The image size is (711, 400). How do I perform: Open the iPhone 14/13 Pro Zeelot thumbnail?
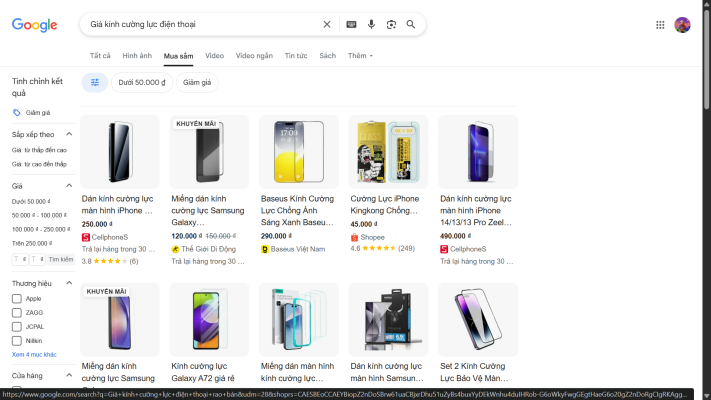478,152
